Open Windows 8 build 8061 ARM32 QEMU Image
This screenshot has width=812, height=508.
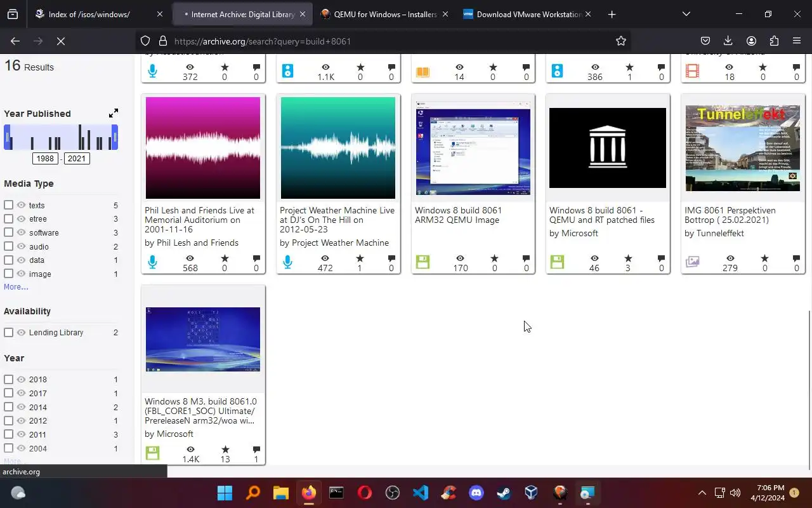click(458, 215)
